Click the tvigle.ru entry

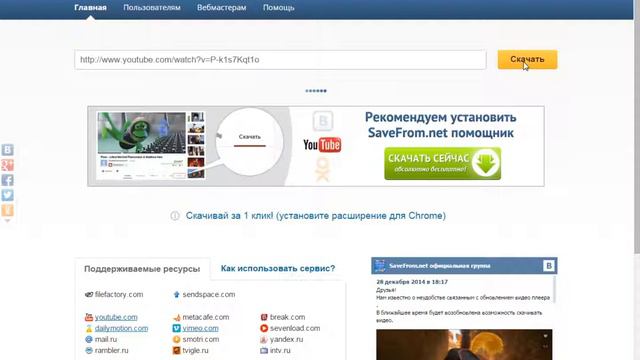(195, 350)
